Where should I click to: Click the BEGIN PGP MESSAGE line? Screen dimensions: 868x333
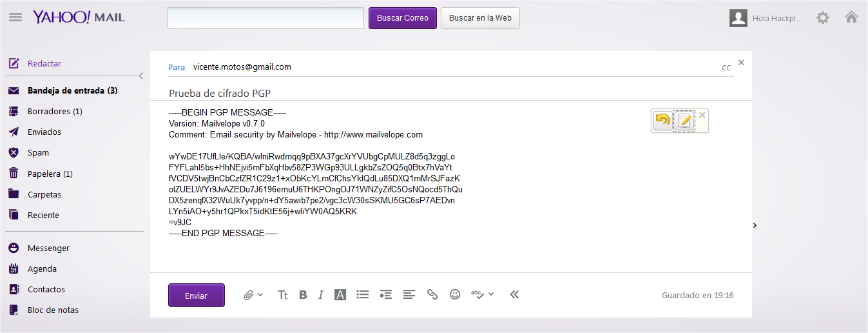coord(227,112)
